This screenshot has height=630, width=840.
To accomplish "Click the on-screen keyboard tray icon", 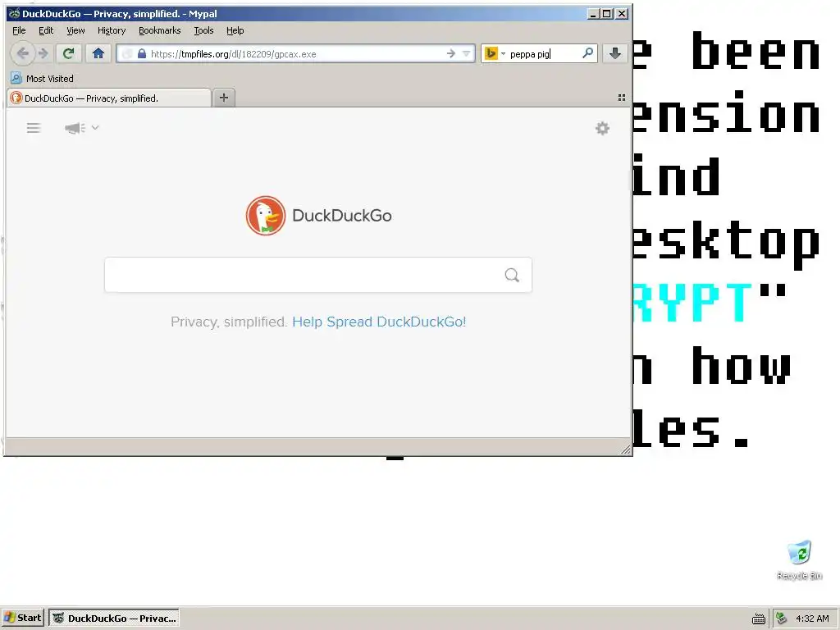I will pos(758,619).
